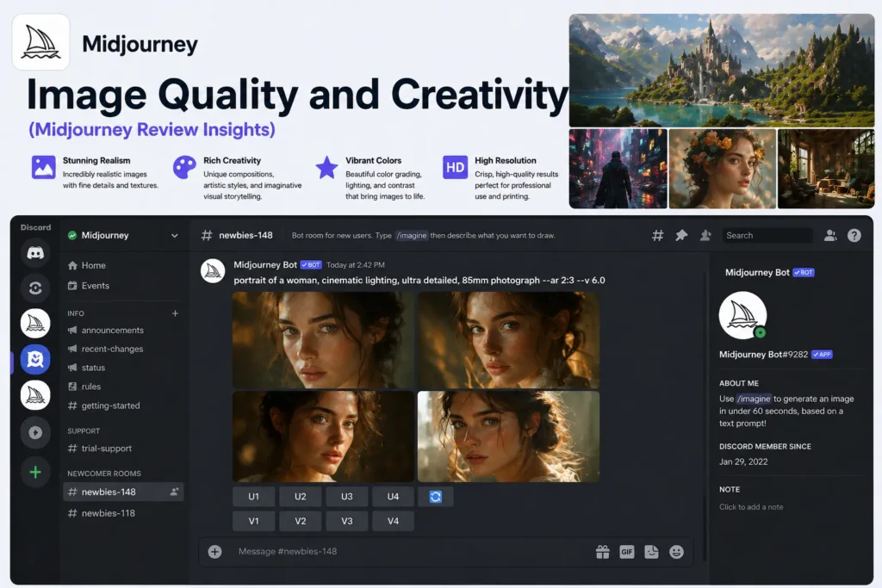Viewport: 882px width, 588px height.
Task: Click the cozy interior room sample image
Action: tap(826, 169)
